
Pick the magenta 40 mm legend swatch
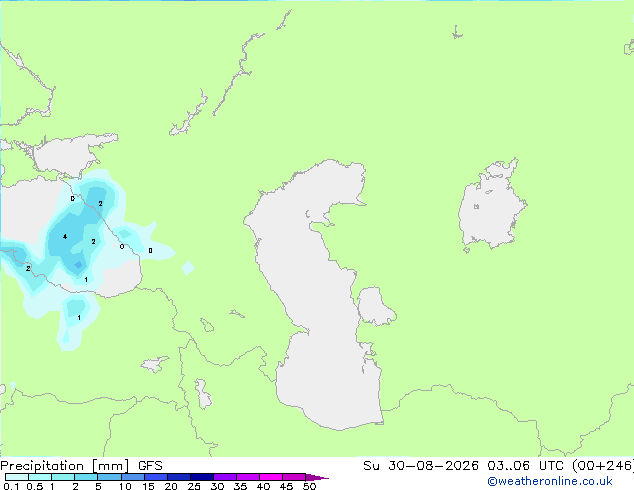271,477
